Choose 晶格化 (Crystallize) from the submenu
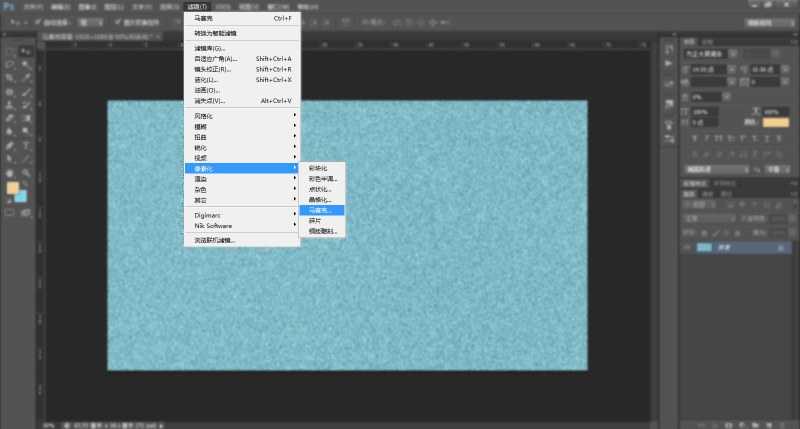Viewport: 800px width, 429px height. point(321,199)
